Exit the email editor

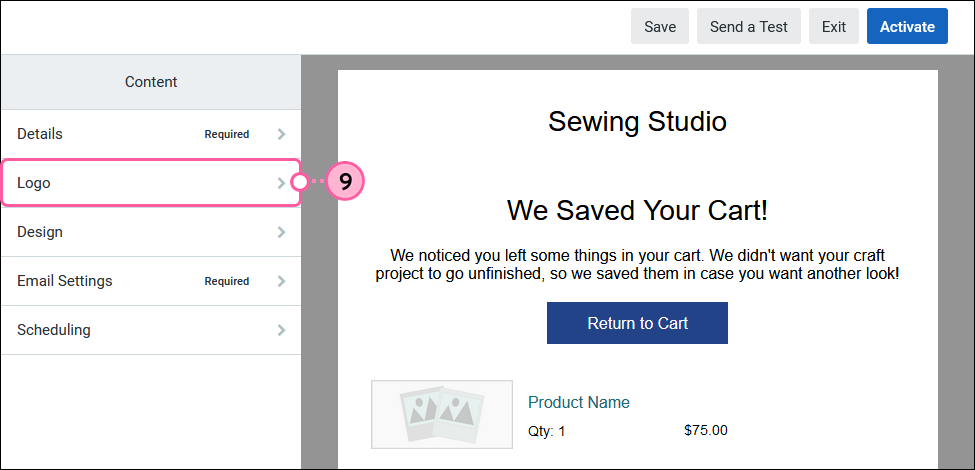click(834, 27)
